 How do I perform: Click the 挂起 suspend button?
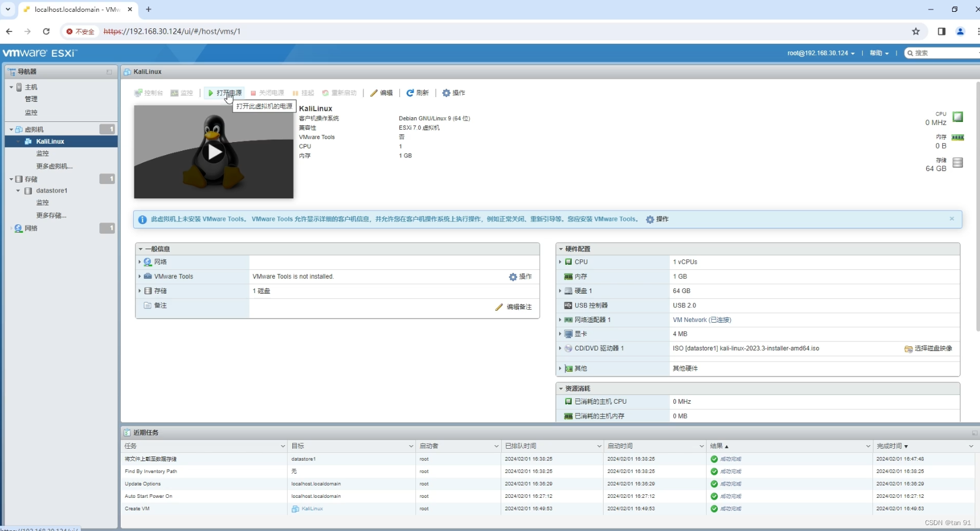[x=303, y=93]
